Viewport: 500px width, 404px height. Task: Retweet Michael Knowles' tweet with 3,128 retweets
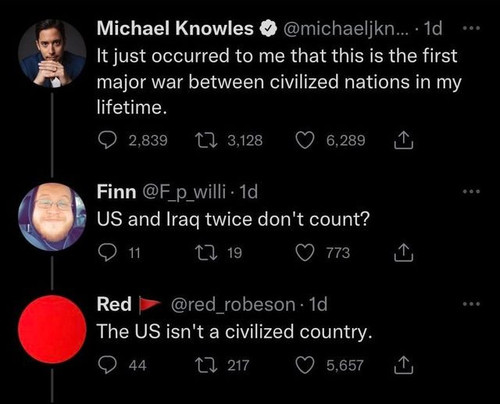pos(206,140)
